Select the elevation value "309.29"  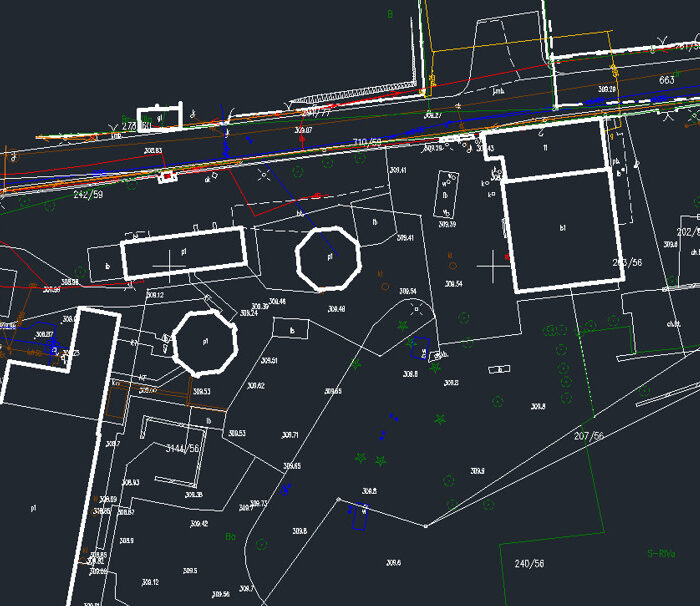click(607, 89)
